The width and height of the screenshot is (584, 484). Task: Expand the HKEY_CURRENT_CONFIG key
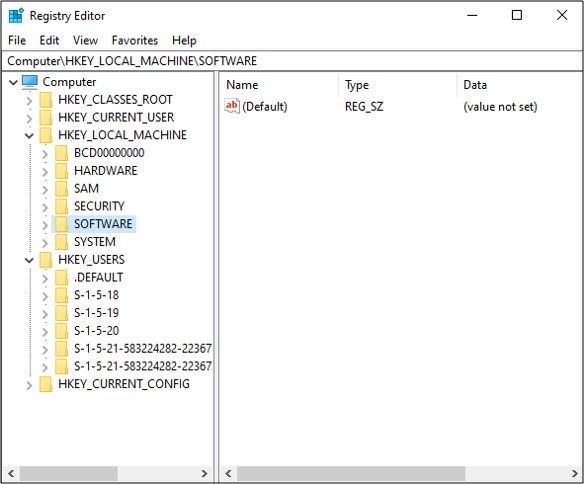29,385
